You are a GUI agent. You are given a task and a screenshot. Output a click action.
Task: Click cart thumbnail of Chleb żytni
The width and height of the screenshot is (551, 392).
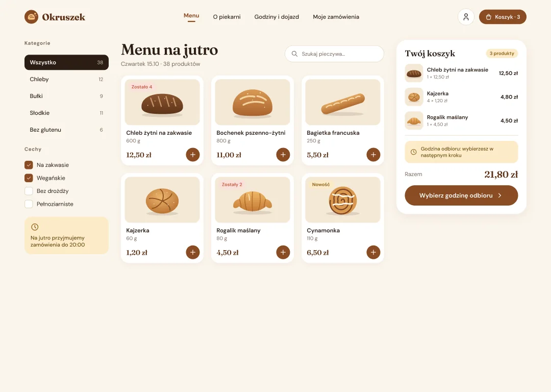point(414,73)
